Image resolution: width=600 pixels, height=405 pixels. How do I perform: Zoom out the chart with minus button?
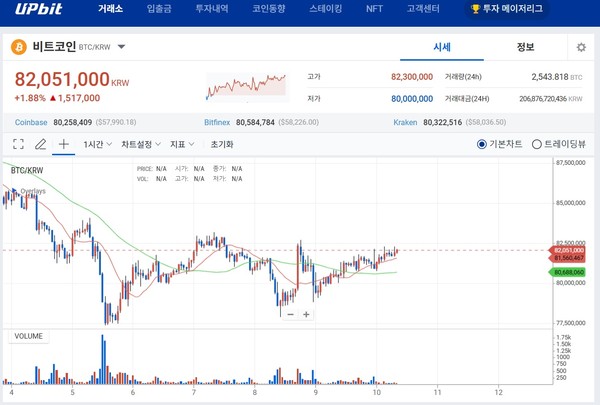point(290,314)
